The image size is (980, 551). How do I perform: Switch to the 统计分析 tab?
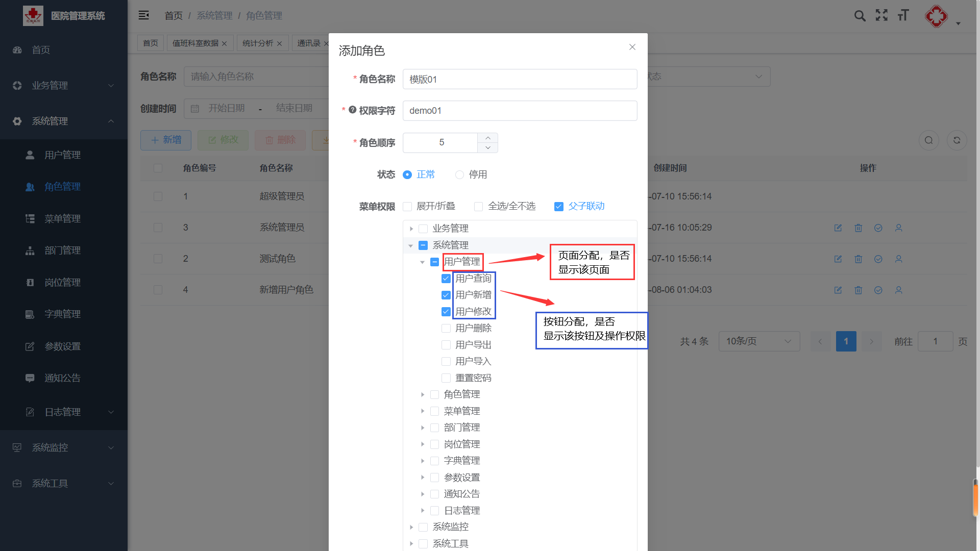pos(258,43)
